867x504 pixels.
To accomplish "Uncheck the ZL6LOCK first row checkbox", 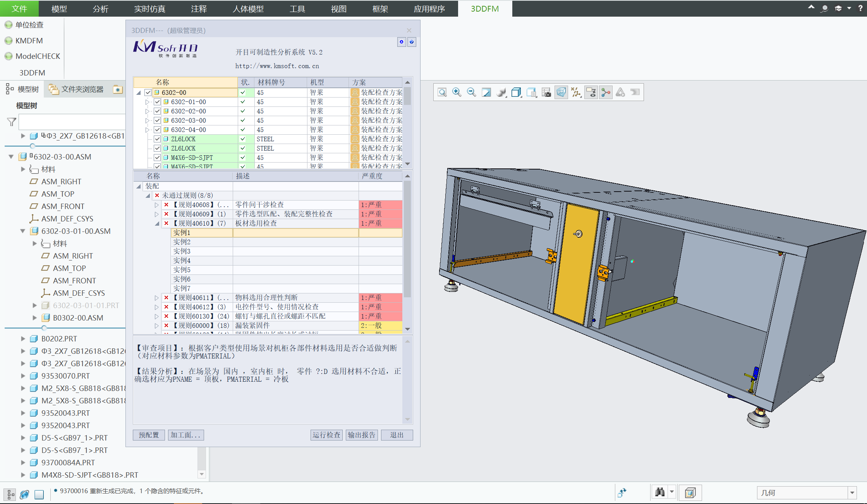I will coord(157,139).
